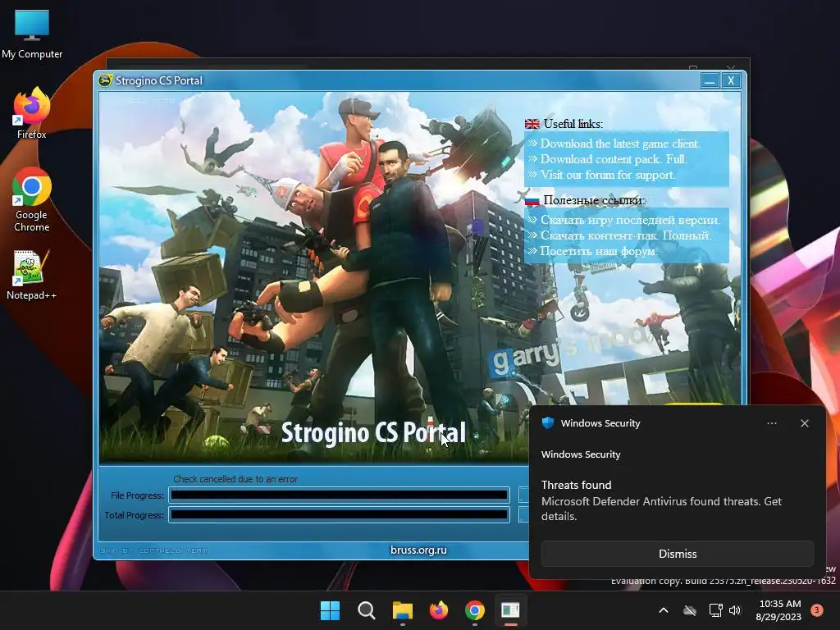Viewport: 840px width, 630px height.
Task: Open the volume speaker tray icon
Action: (735, 610)
